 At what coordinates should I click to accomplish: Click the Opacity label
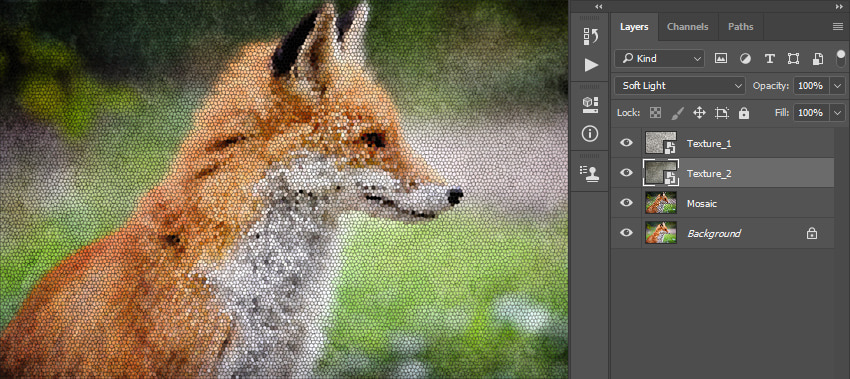[x=771, y=86]
